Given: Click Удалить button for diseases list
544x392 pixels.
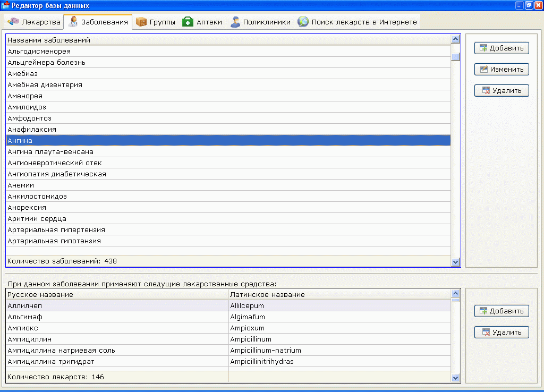Looking at the screenshot, I should [501, 90].
